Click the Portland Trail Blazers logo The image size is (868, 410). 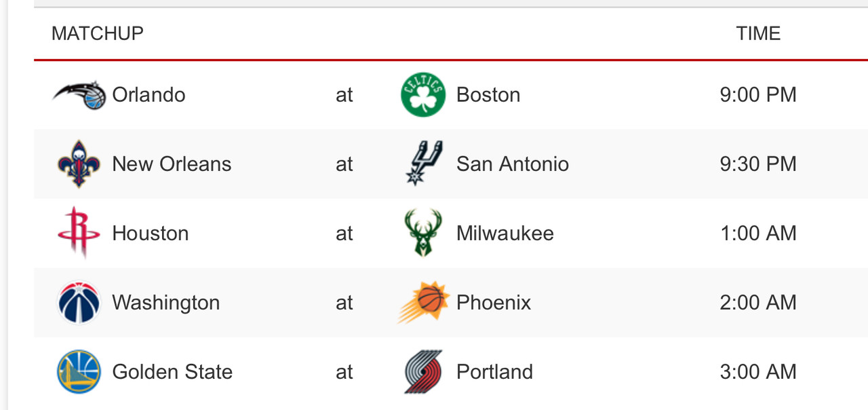[x=423, y=372]
